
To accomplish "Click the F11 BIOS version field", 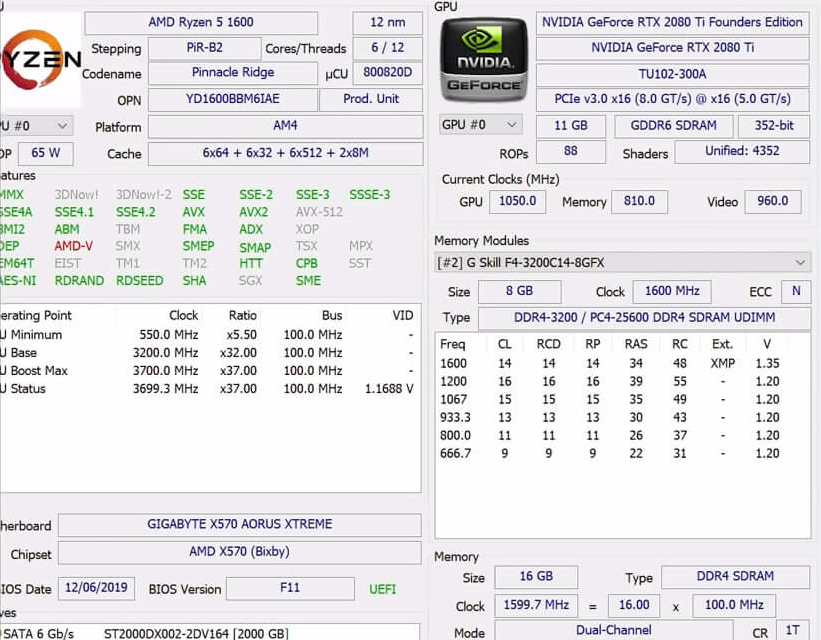I will pyautogui.click(x=290, y=588).
